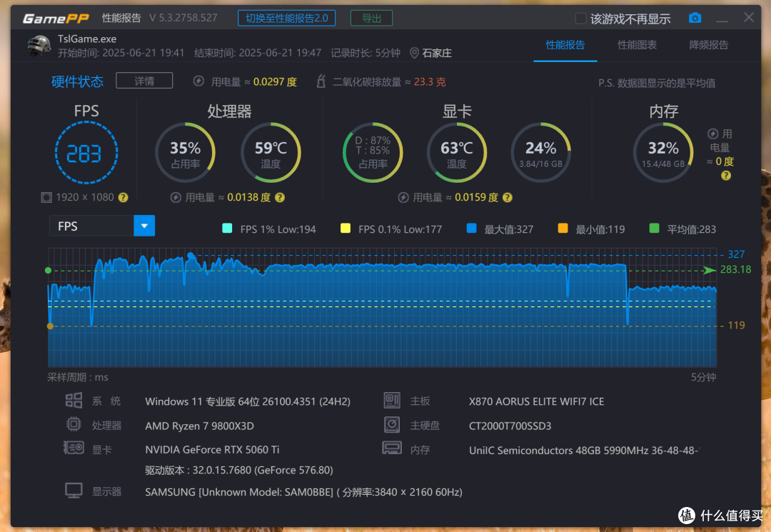Viewport: 771px width, 532px height.
Task: Click orange minimum marker on chart
Action: click(50, 326)
